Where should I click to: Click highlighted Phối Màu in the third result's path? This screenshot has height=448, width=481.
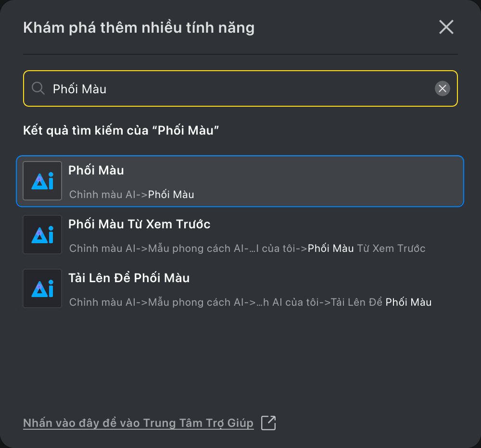coord(408,302)
